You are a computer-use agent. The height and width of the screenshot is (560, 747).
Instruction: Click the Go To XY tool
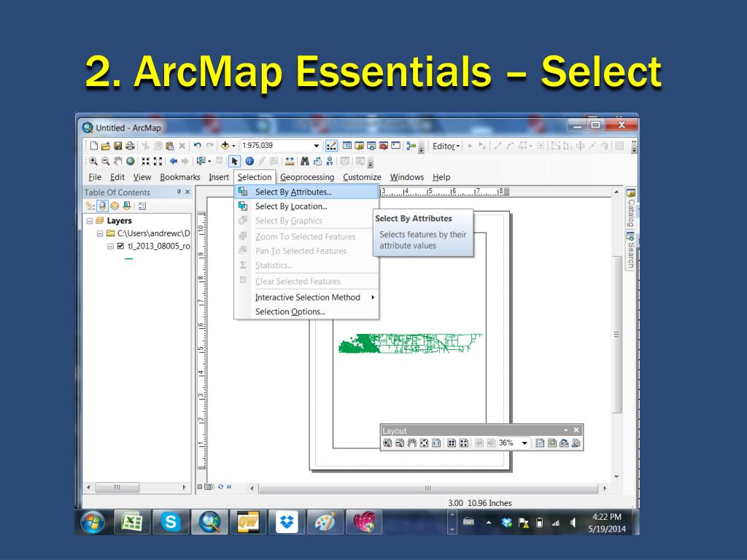click(x=330, y=161)
